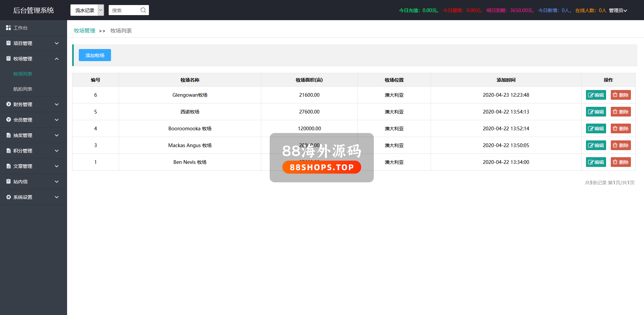The width and height of the screenshot is (644, 315).
Task: Click the 添加牧场 button
Action: [95, 55]
